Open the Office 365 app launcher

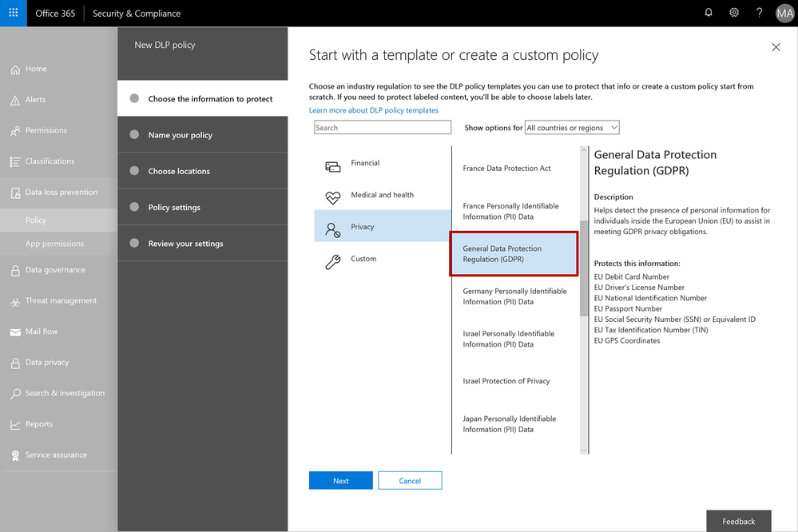pyautogui.click(x=13, y=13)
